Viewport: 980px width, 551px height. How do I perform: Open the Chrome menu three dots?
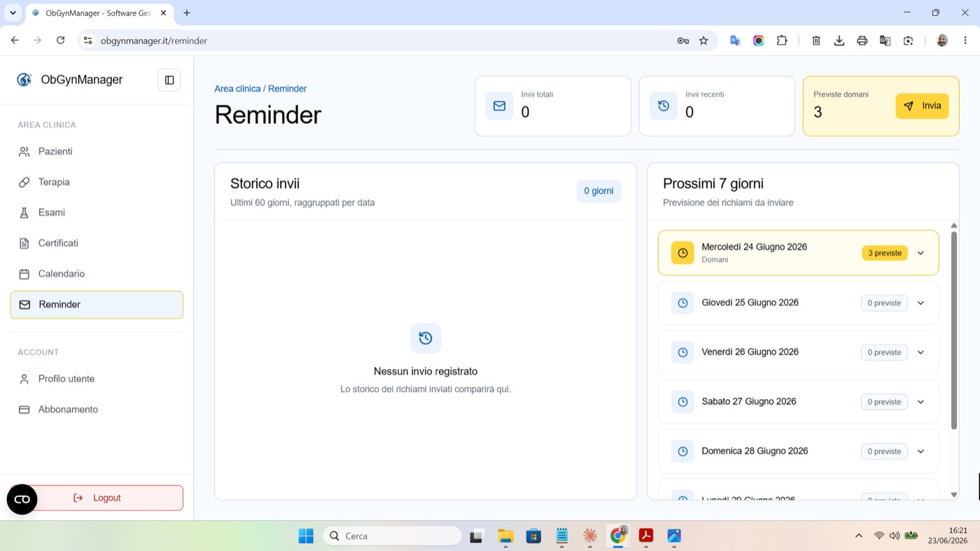(x=966, y=41)
